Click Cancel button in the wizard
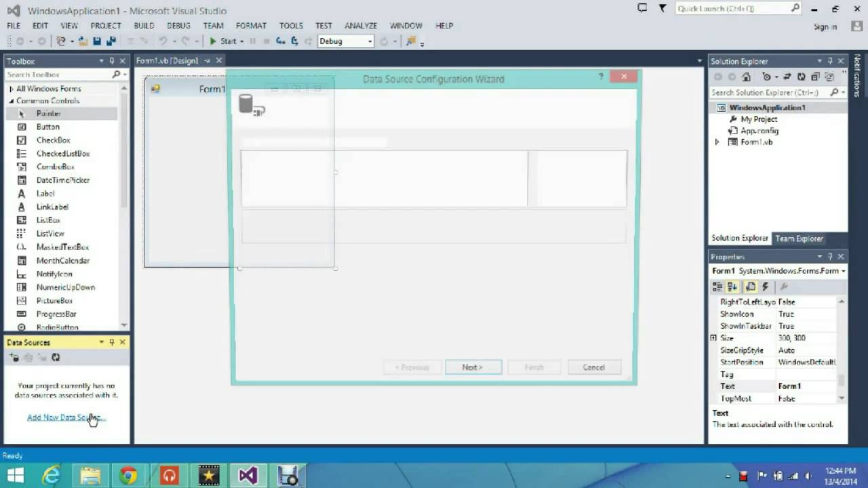The image size is (868, 488). tap(594, 367)
